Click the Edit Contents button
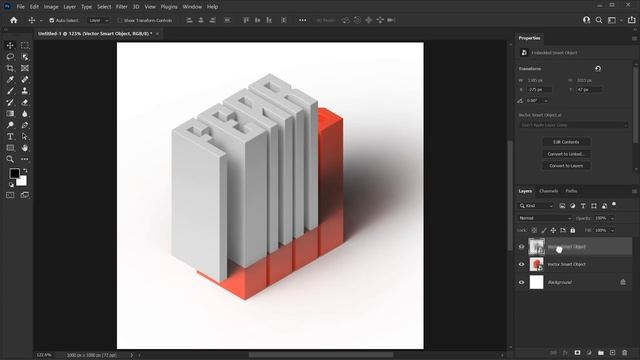The height and width of the screenshot is (360, 640). 566,142
